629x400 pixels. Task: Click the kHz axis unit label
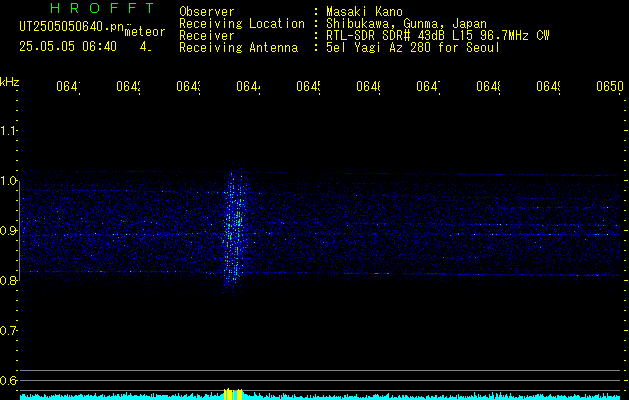9,83
